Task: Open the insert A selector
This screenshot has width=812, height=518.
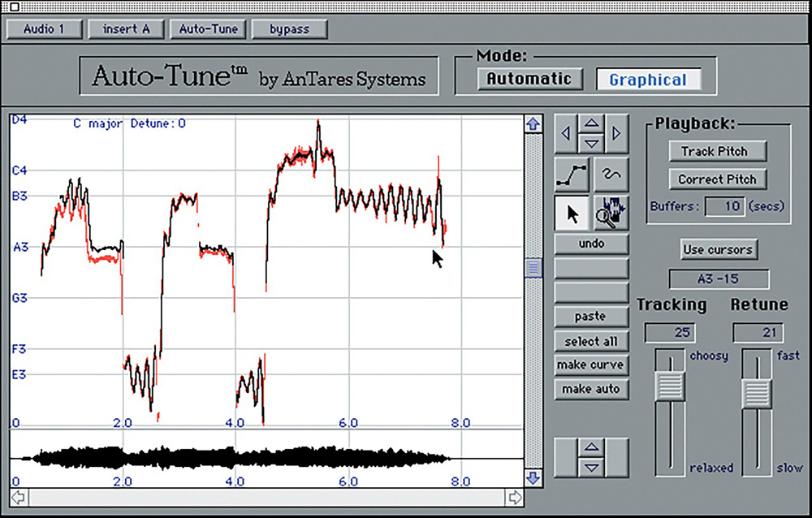Action: pyautogui.click(x=126, y=29)
